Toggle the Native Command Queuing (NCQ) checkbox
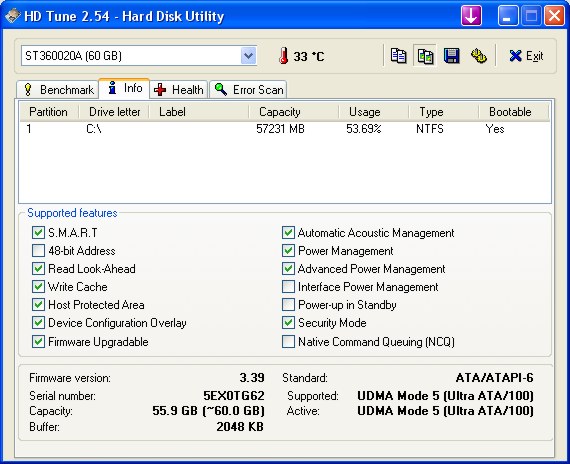The image size is (570, 464). click(288, 341)
